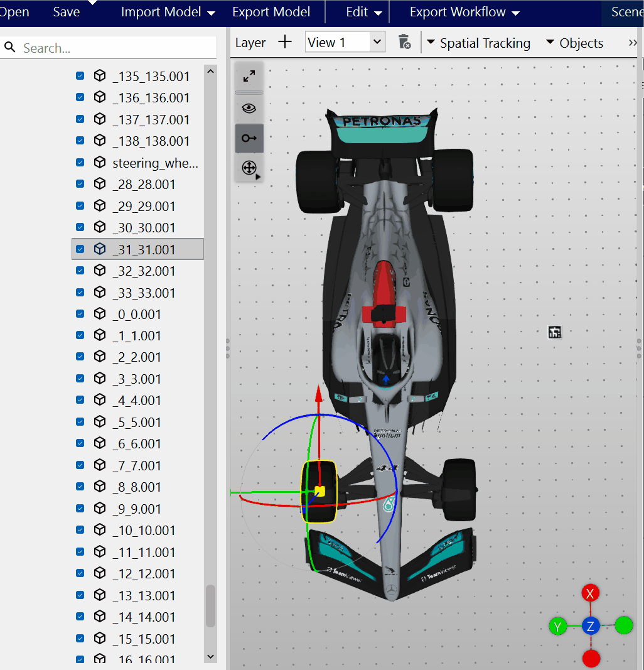Click the object list scroll up arrow
The image size is (644, 670).
(x=210, y=72)
